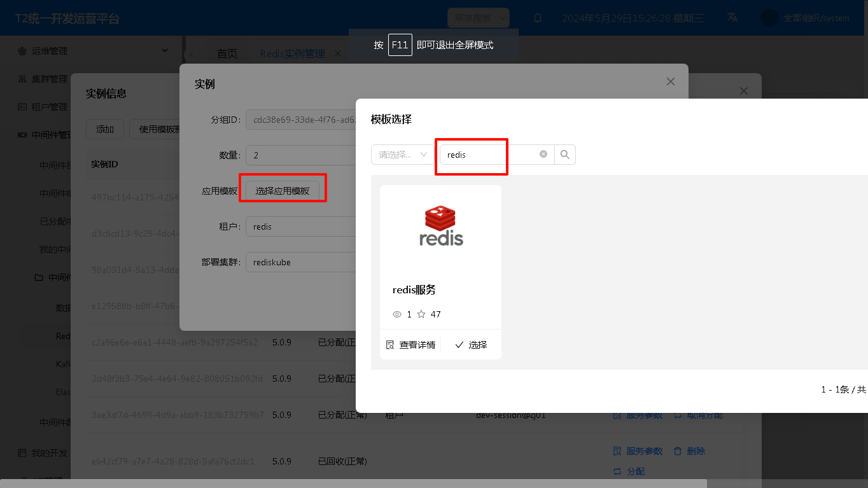The width and height of the screenshot is (868, 488).
Task: Click the 我的开发 sidebar icon
Action: tap(22, 453)
